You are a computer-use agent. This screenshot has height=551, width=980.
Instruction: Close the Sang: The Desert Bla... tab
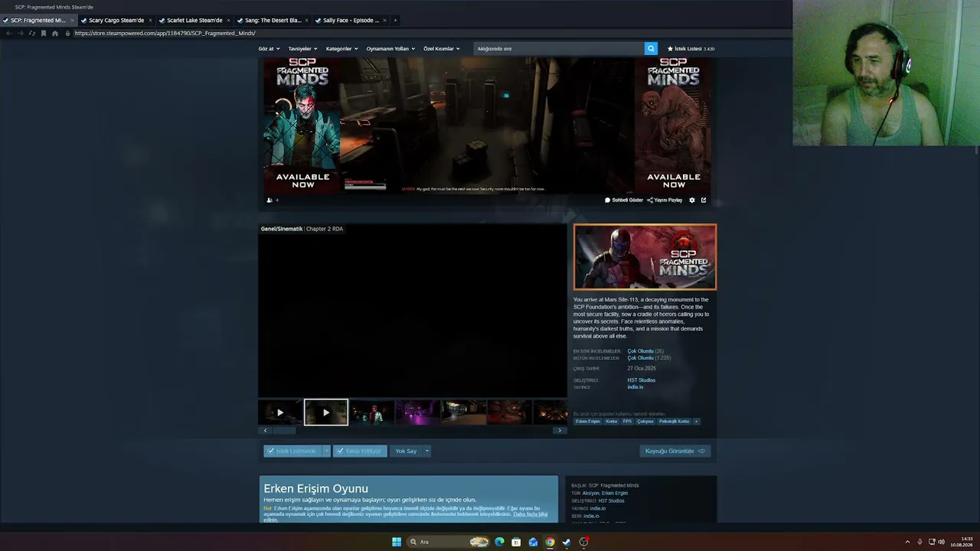306,21
